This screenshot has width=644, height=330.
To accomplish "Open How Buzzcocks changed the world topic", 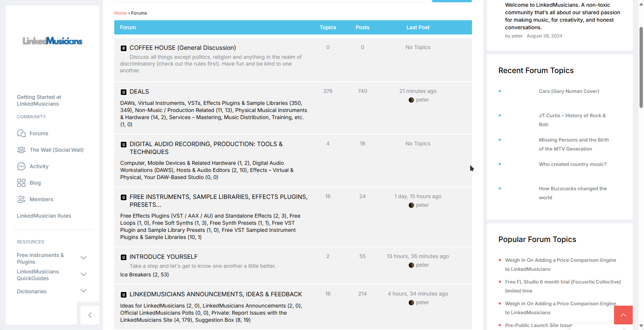I will click(573, 193).
